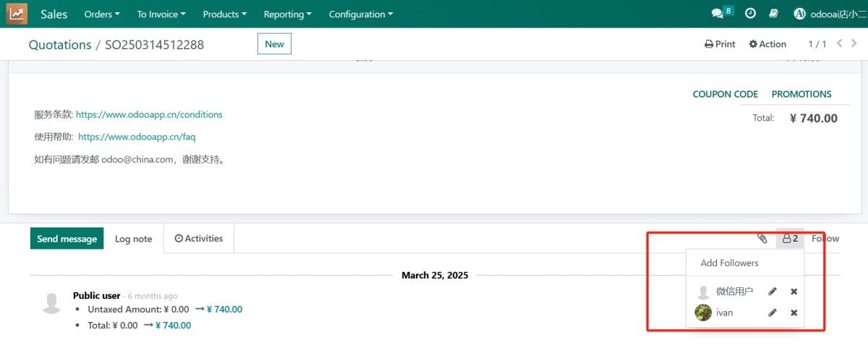Expand the Orders menu
868x348 pixels.
pyautogui.click(x=102, y=14)
